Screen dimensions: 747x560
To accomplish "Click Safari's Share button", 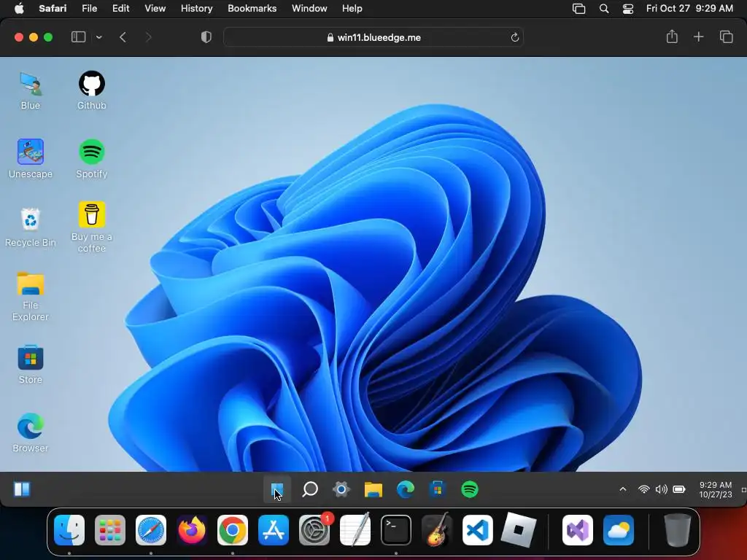I will tap(672, 36).
